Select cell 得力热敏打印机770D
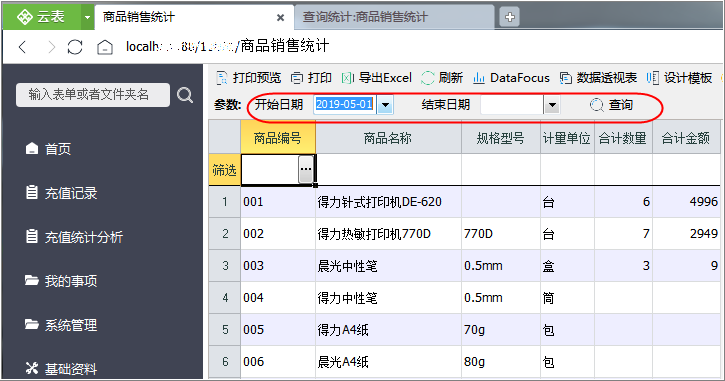 388,234
